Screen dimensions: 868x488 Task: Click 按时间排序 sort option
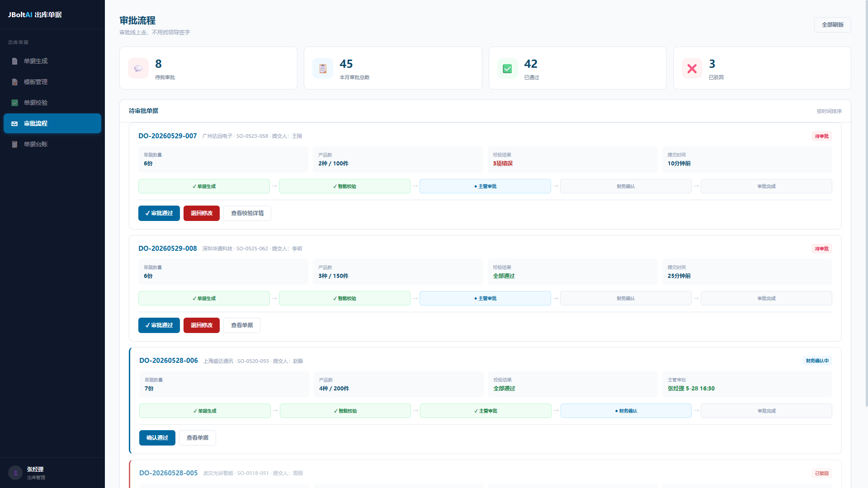(x=829, y=111)
